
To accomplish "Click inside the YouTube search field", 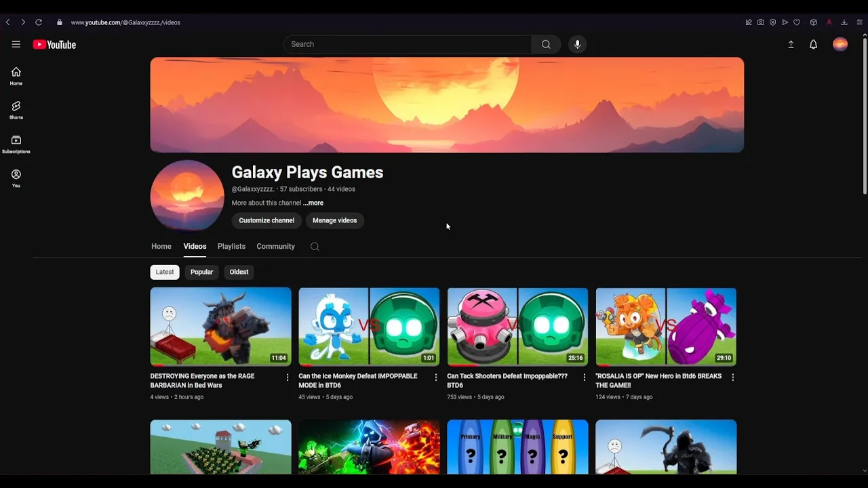I will click(x=408, y=44).
